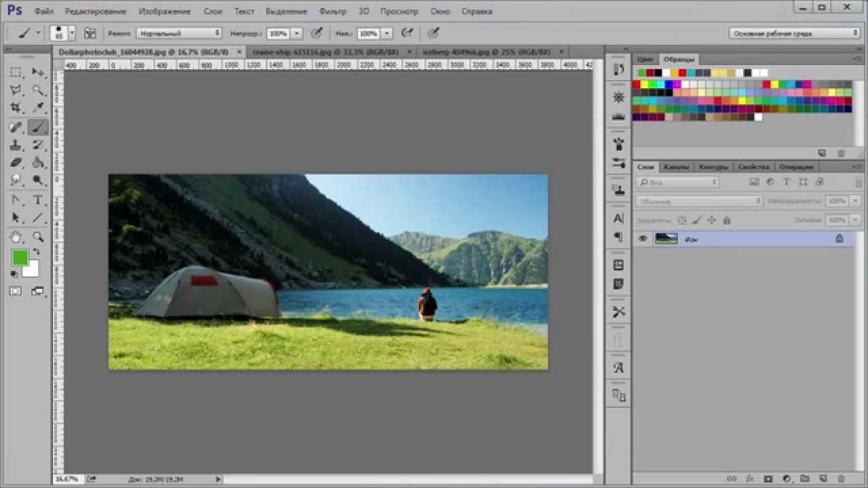This screenshot has height=488, width=868.
Task: Select the Paint Bucket tool
Action: click(x=39, y=162)
